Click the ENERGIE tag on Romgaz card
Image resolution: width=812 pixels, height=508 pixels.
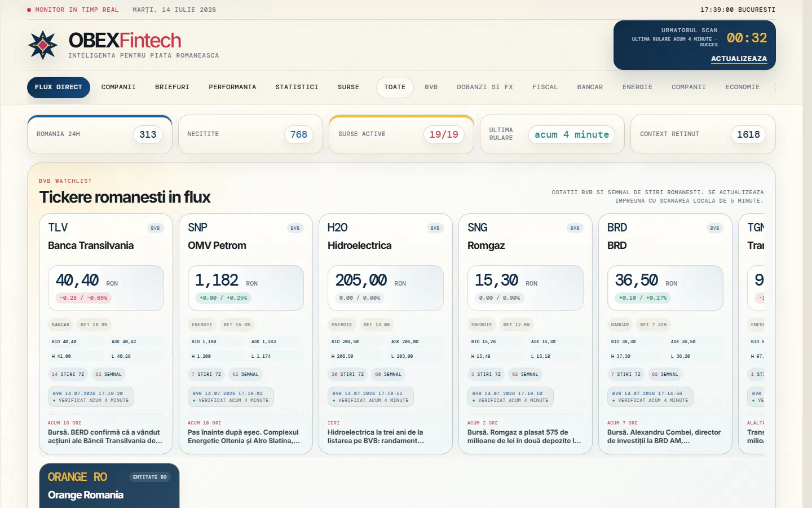click(x=482, y=325)
